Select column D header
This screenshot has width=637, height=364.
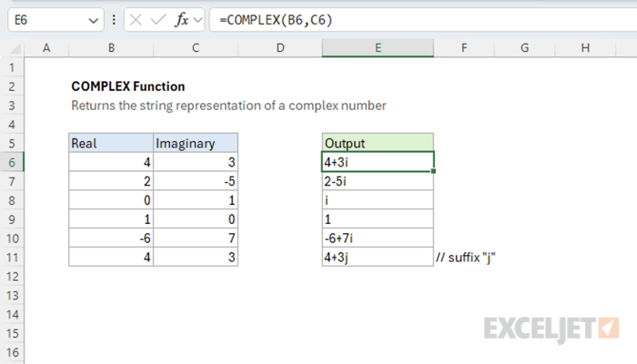coord(280,48)
